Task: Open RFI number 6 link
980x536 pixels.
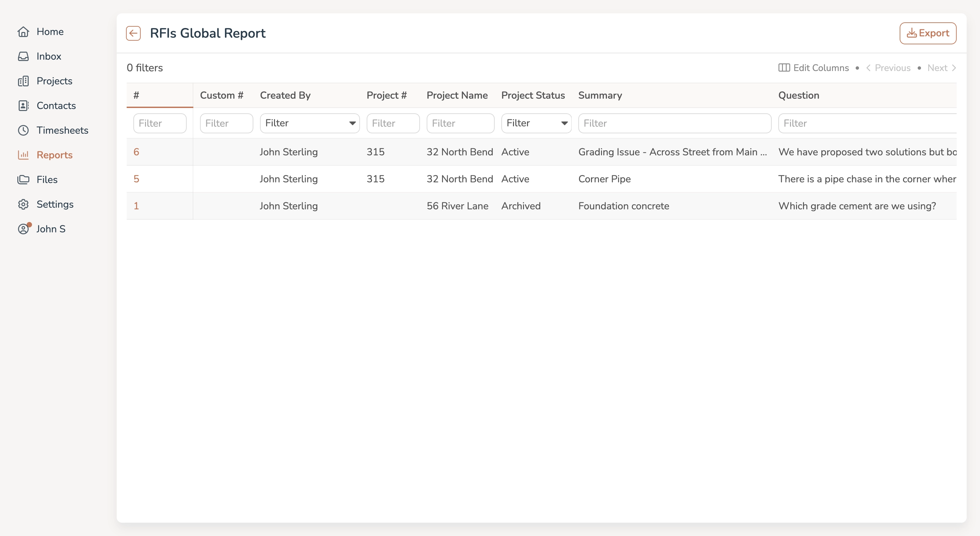Action: coord(137,152)
